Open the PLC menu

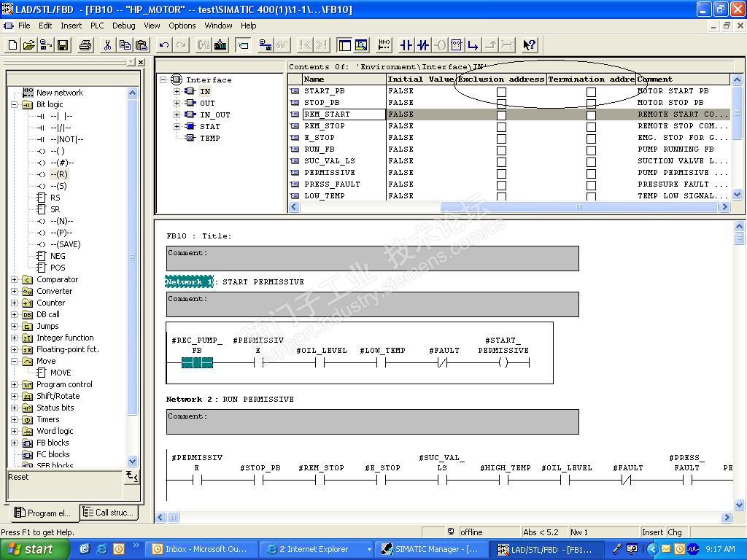[97, 26]
